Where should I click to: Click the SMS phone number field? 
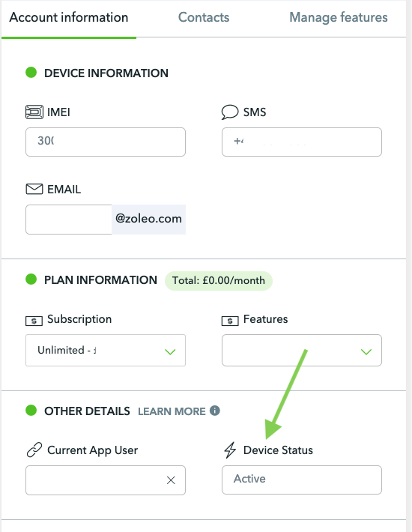click(x=302, y=142)
